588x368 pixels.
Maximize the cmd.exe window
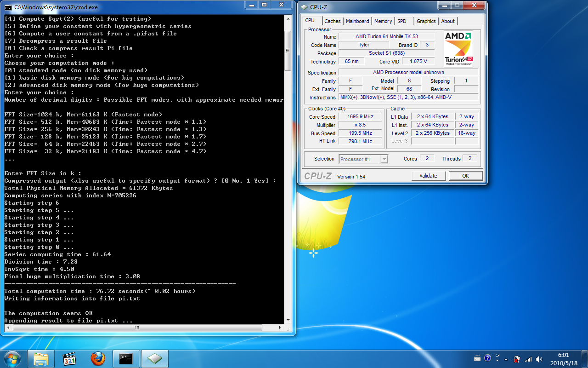pos(264,5)
